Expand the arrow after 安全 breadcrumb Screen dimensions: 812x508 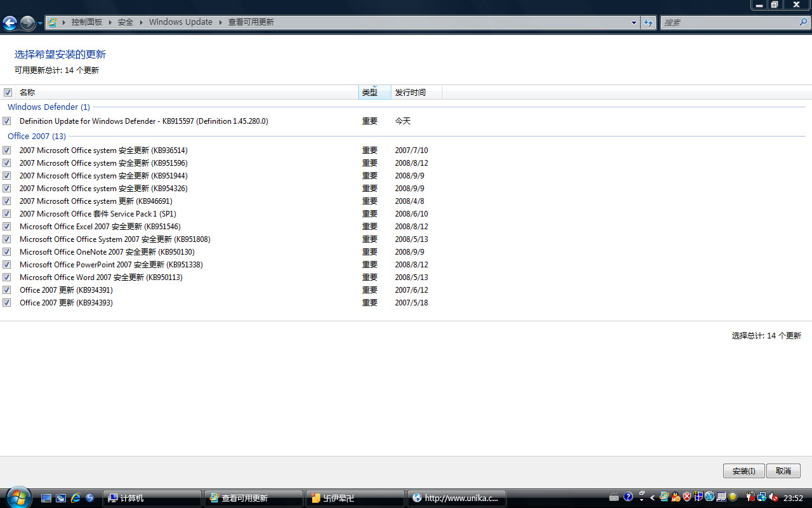(141, 22)
